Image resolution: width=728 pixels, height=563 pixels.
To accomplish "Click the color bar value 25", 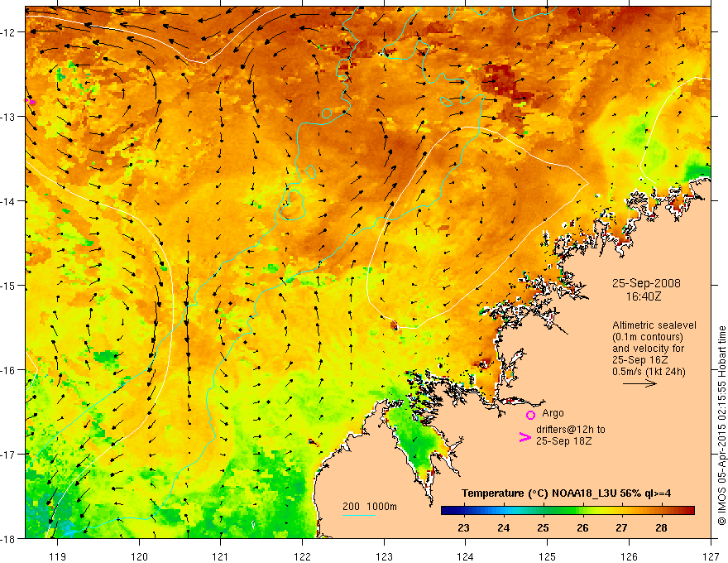I will point(543,528).
